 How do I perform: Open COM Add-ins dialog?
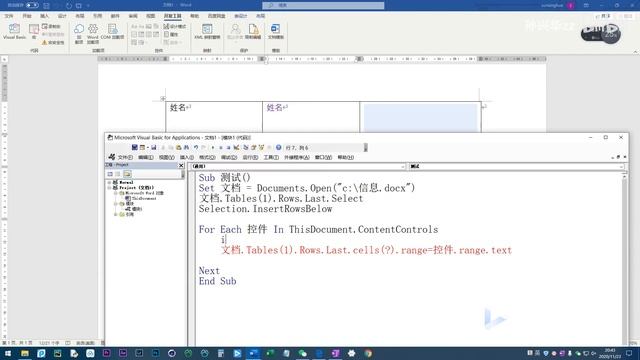tap(112, 32)
